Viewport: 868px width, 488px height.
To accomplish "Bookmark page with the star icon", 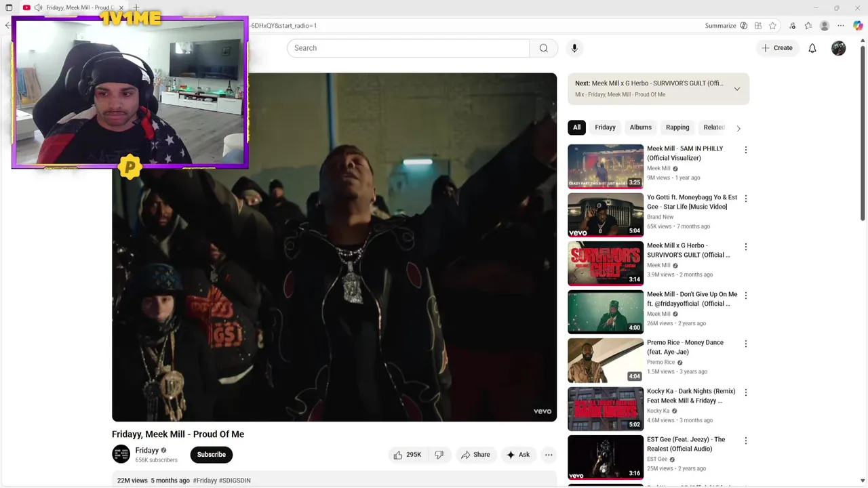I will pos(772,26).
